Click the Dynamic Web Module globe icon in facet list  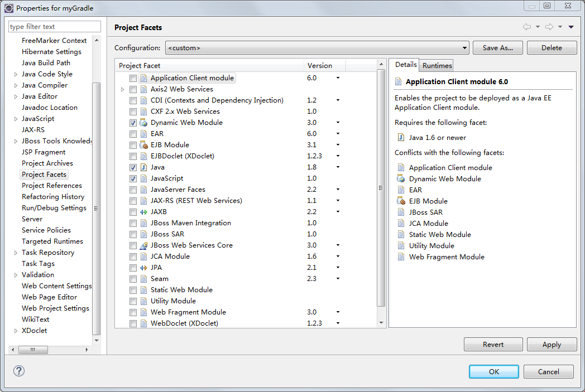143,123
